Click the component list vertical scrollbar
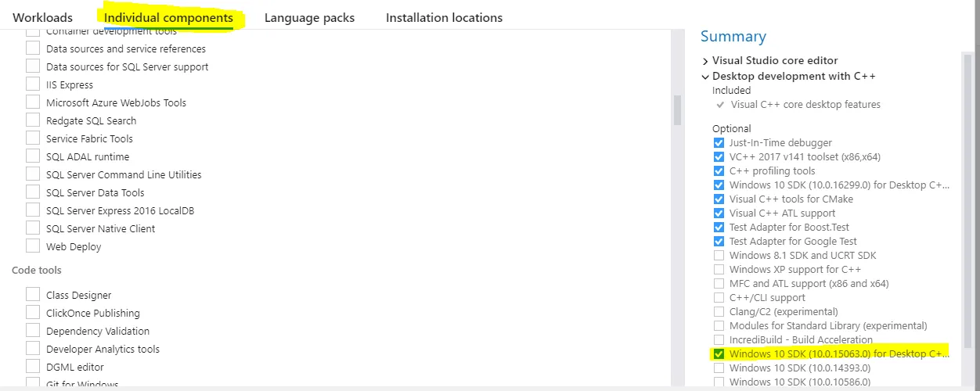The width and height of the screenshot is (980, 391). tap(677, 109)
